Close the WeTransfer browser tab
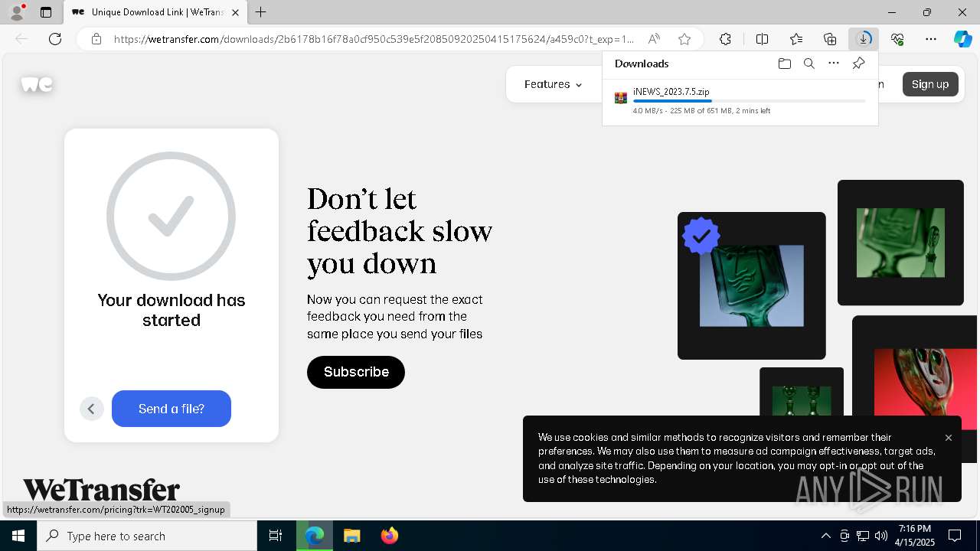 tap(235, 12)
